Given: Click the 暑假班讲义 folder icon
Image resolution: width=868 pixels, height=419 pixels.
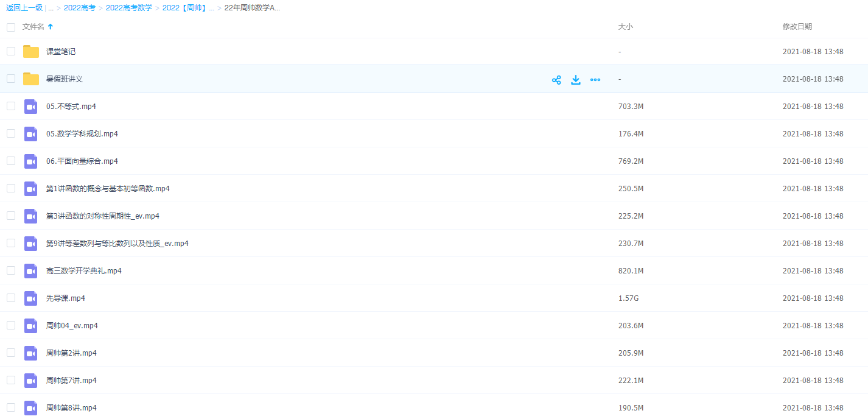Looking at the screenshot, I should click(31, 79).
